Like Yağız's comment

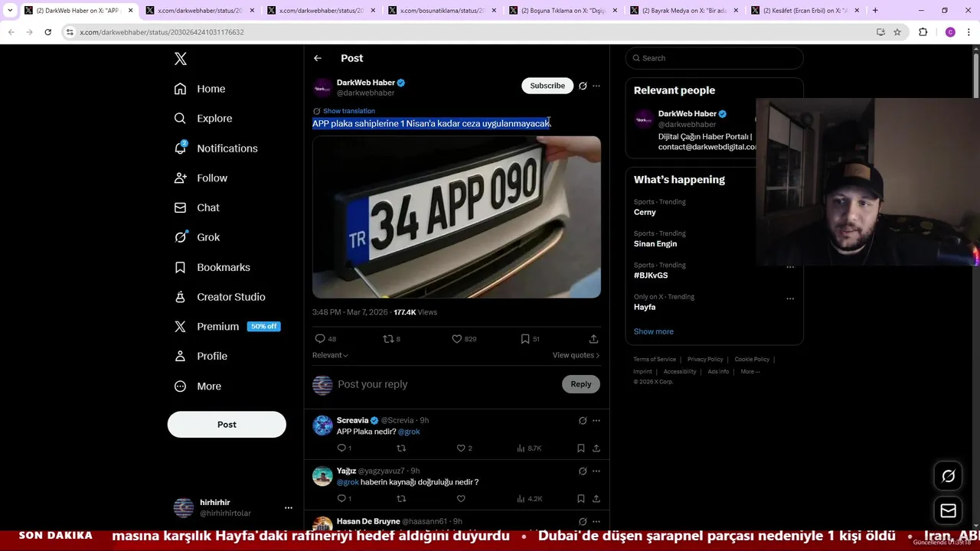[461, 499]
